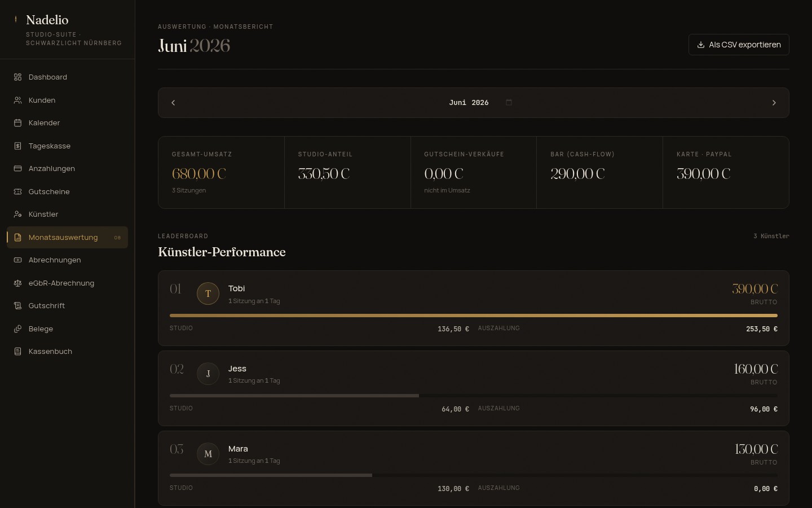Click Tobi's name in leaderboard

tap(236, 288)
